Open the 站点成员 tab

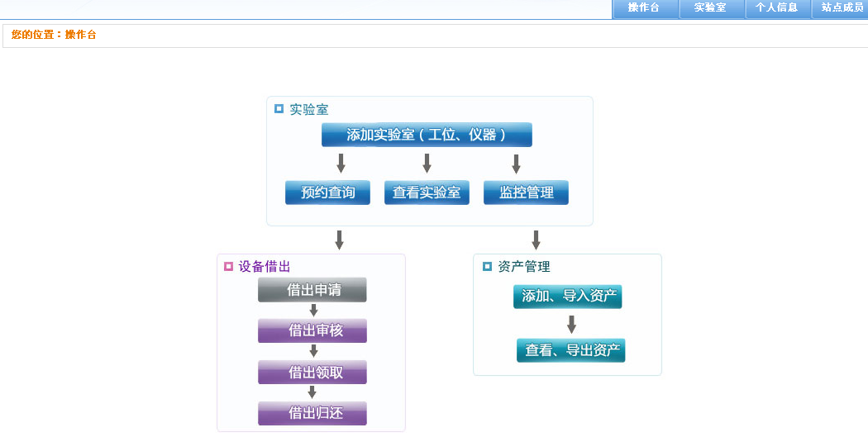tap(842, 8)
